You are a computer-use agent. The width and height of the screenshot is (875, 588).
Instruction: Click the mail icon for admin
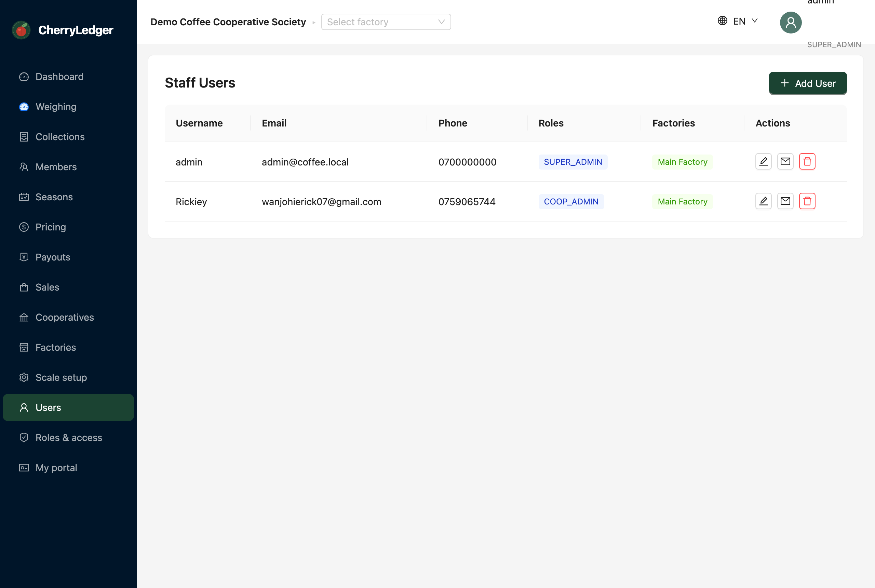(785, 162)
